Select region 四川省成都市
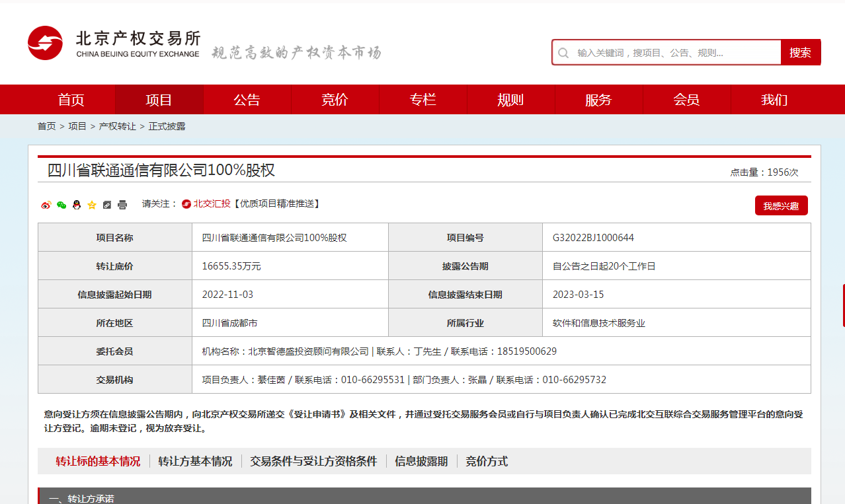Viewport: 845px width, 504px height. point(229,323)
